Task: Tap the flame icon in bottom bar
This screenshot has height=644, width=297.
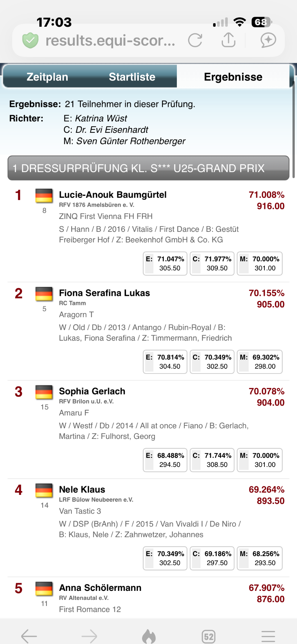Action: click(149, 636)
